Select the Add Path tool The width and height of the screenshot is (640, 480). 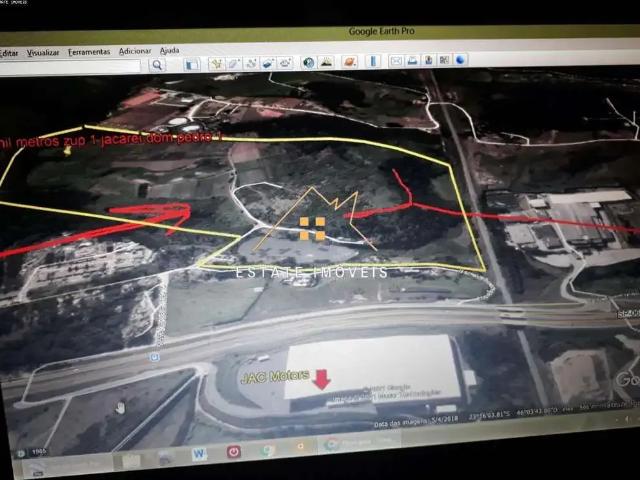tap(251, 63)
